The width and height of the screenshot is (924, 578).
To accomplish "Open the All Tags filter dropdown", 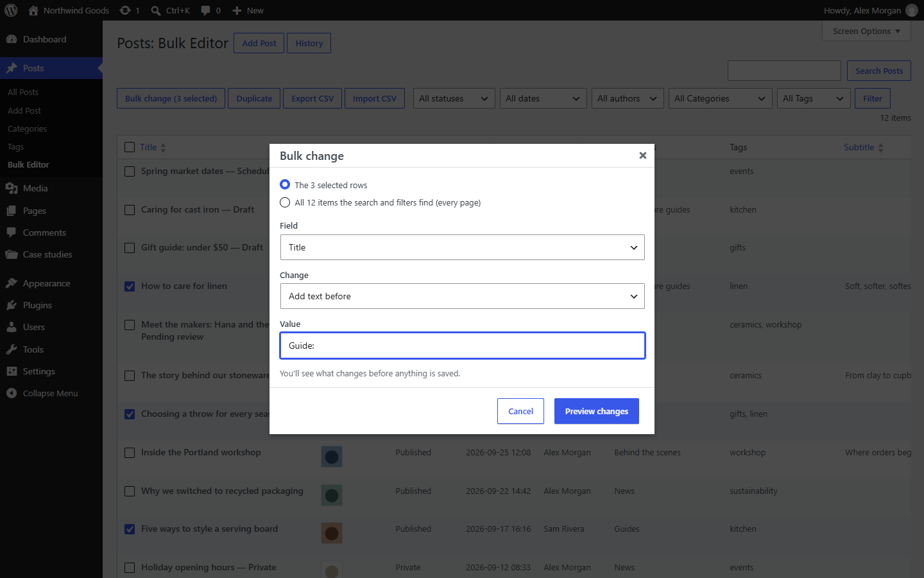I will pyautogui.click(x=814, y=98).
